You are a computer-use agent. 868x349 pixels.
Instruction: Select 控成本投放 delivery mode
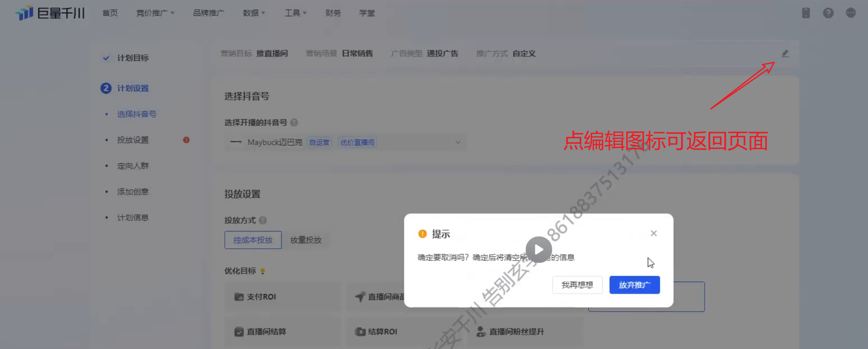253,240
